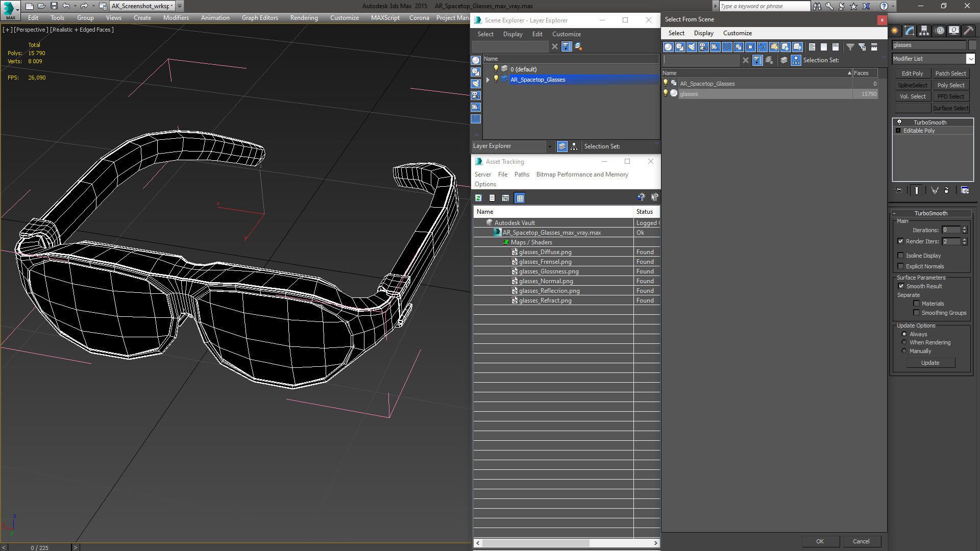Toggle Display Cameras filter in Layer Explorer sidebar

(x=476, y=95)
